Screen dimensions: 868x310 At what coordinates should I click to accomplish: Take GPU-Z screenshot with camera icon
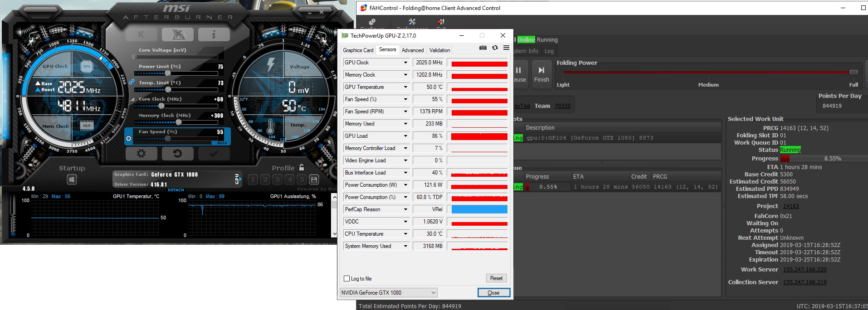pos(483,48)
